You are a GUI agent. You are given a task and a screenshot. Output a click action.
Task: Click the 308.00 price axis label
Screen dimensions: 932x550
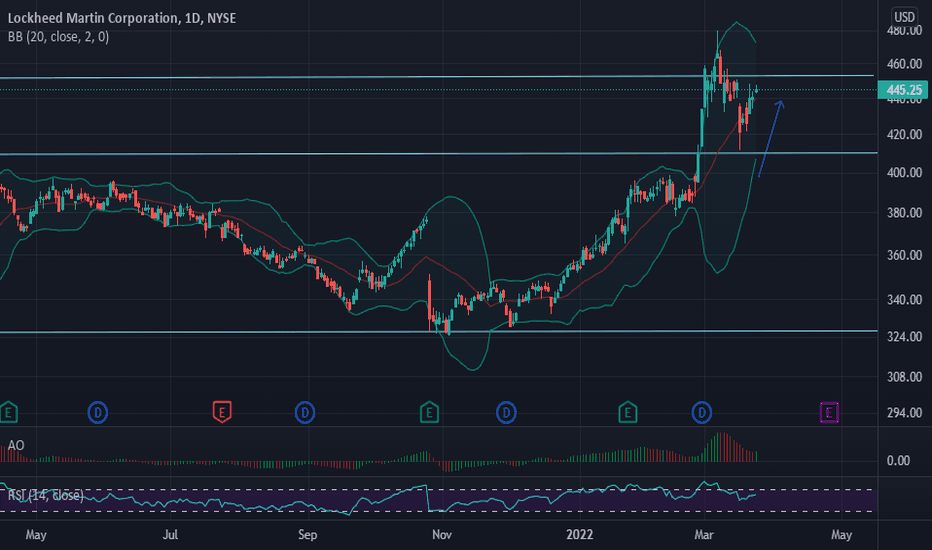tap(904, 377)
